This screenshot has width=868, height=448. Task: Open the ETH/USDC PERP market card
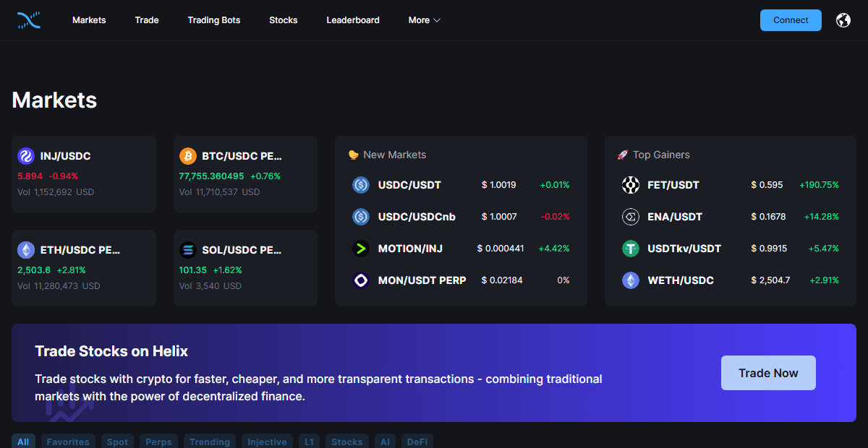pos(84,268)
